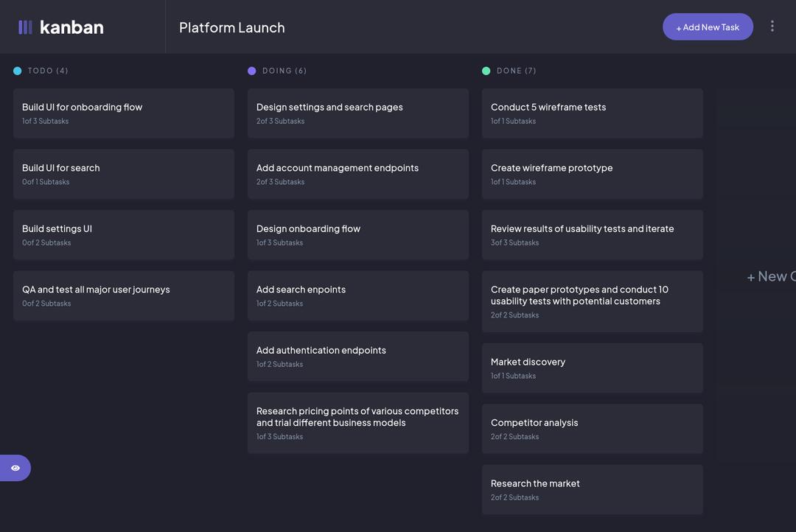Open the Market discovery task card
Screen dimensions: 796x532
click(x=592, y=368)
